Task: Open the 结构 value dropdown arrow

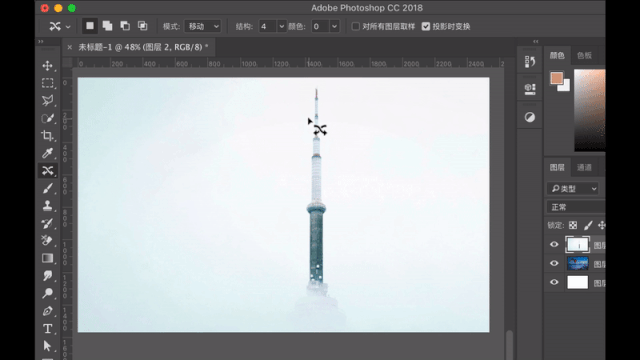Action: point(281,27)
